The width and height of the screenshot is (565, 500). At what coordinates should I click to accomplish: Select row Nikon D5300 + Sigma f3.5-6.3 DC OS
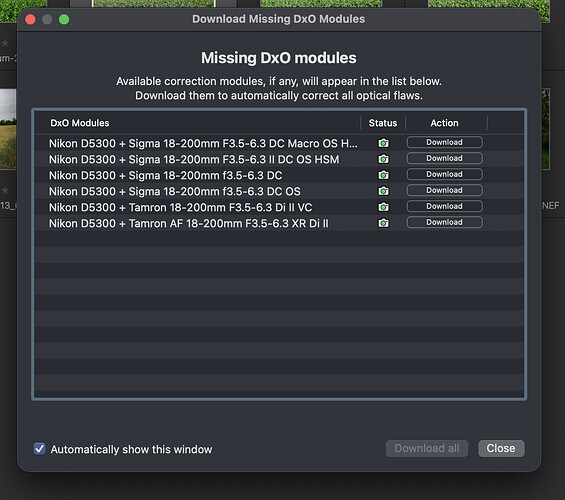[279, 191]
